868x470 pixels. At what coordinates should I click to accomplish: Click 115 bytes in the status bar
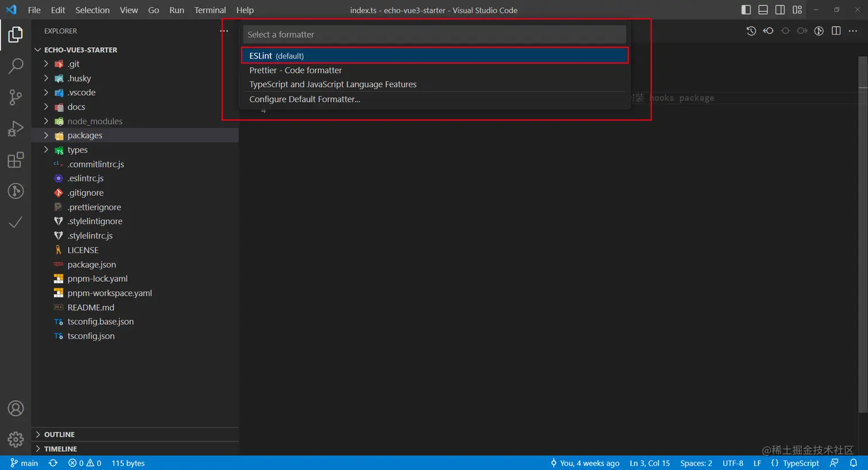tap(128, 463)
